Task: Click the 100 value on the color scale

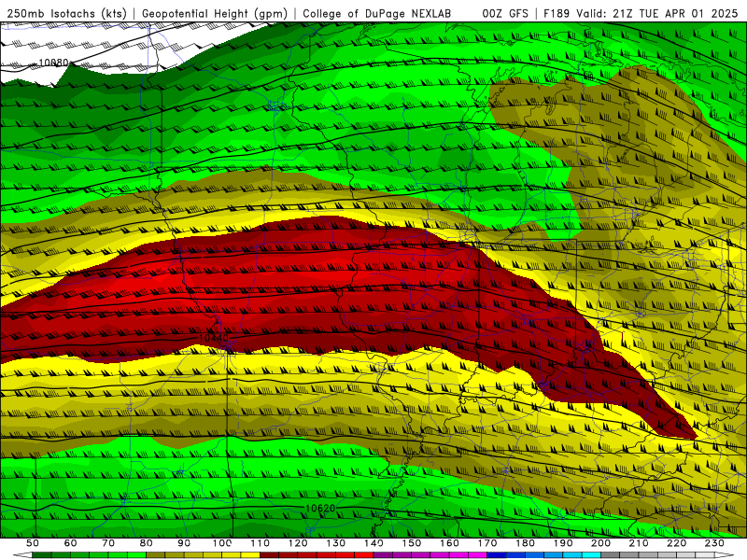Action: point(222,543)
